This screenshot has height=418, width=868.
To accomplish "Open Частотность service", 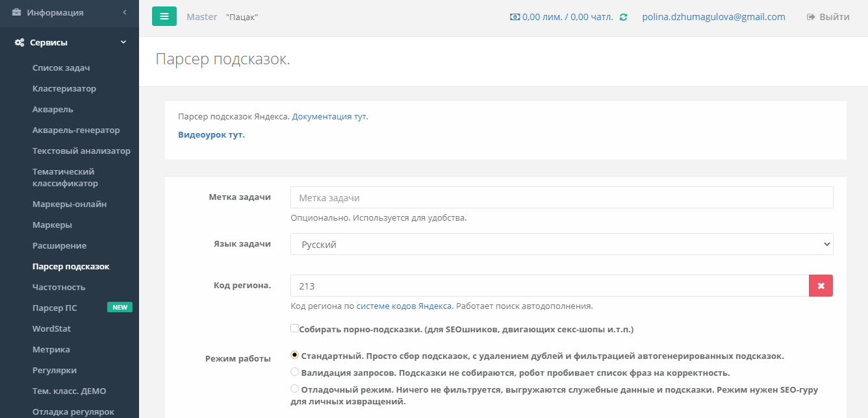I will pyautogui.click(x=58, y=288).
